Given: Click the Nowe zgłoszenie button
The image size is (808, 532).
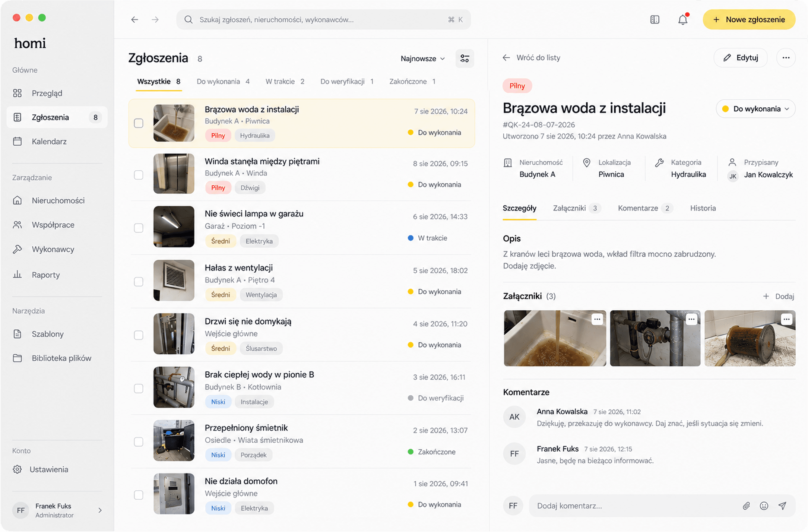Looking at the screenshot, I should (749, 19).
